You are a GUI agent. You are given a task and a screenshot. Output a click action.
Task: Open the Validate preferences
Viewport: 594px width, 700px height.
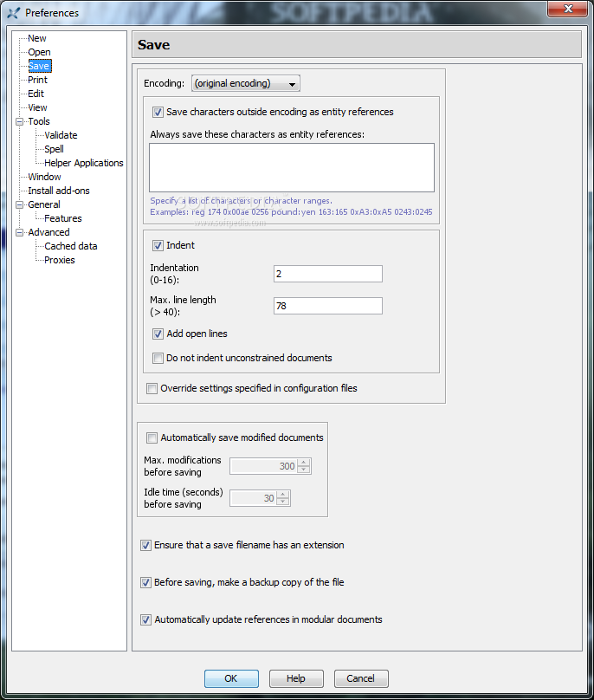point(61,135)
